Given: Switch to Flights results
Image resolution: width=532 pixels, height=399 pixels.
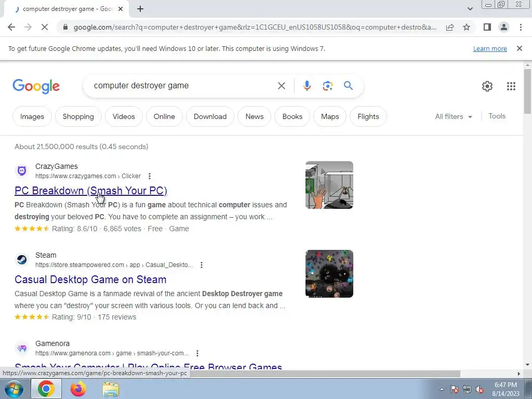Looking at the screenshot, I should (368, 116).
